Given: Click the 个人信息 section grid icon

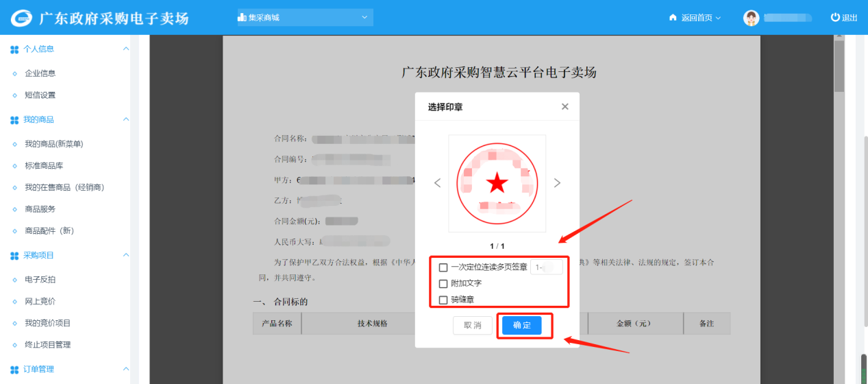Looking at the screenshot, I should click(x=14, y=49).
